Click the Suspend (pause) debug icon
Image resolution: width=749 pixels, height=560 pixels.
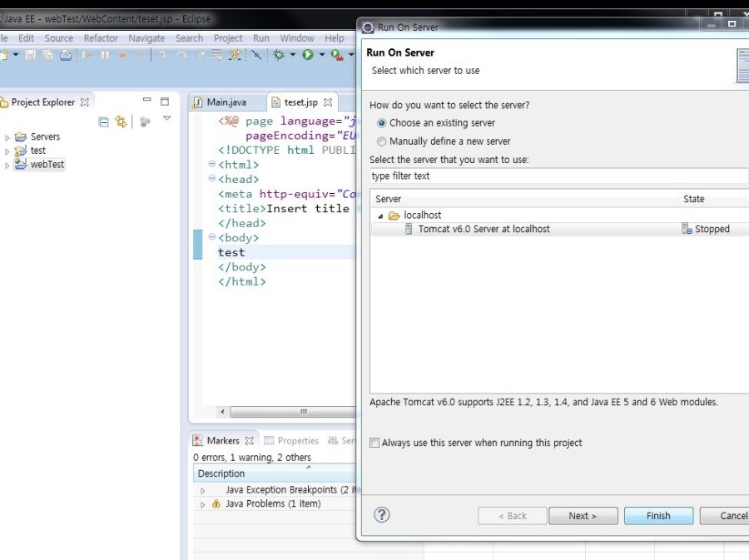105,55
